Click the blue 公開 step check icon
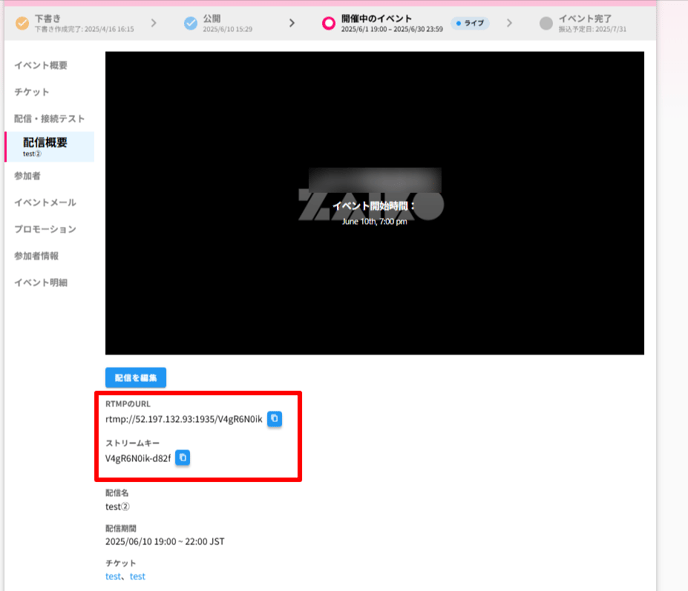 click(x=190, y=23)
